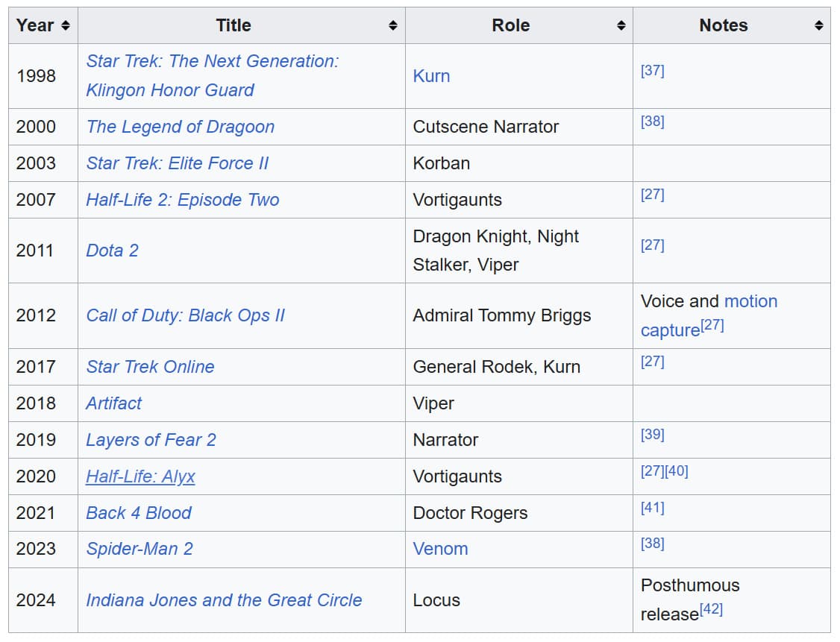Click Star Trek: Elite Force II title
840x642 pixels.
point(177,163)
